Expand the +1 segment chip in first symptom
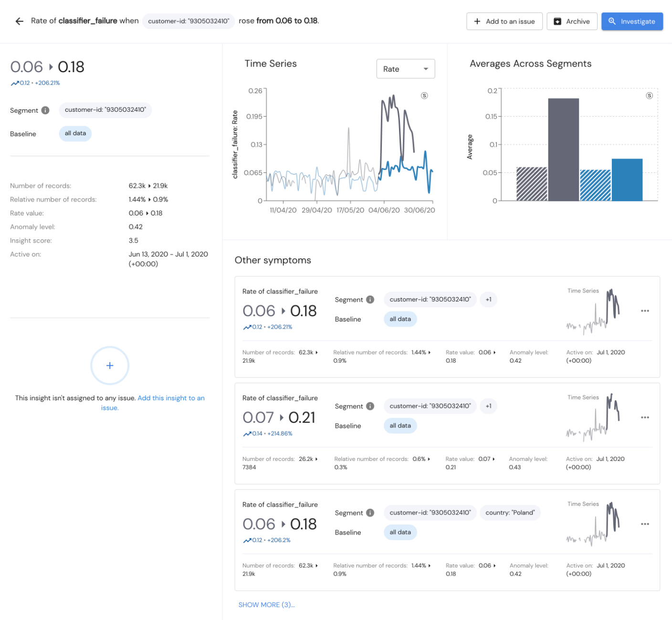 pyautogui.click(x=488, y=299)
